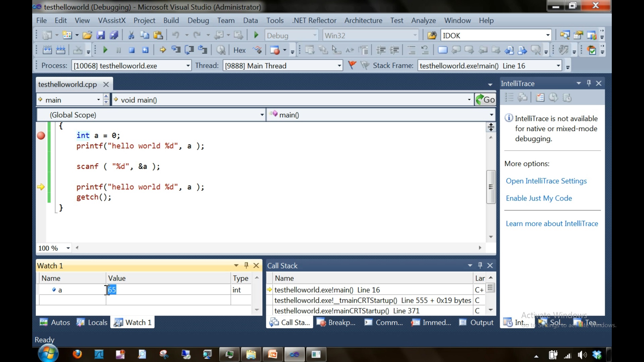Switch to the Locals tab
Viewport: 644px width, 362px height.
(92, 322)
